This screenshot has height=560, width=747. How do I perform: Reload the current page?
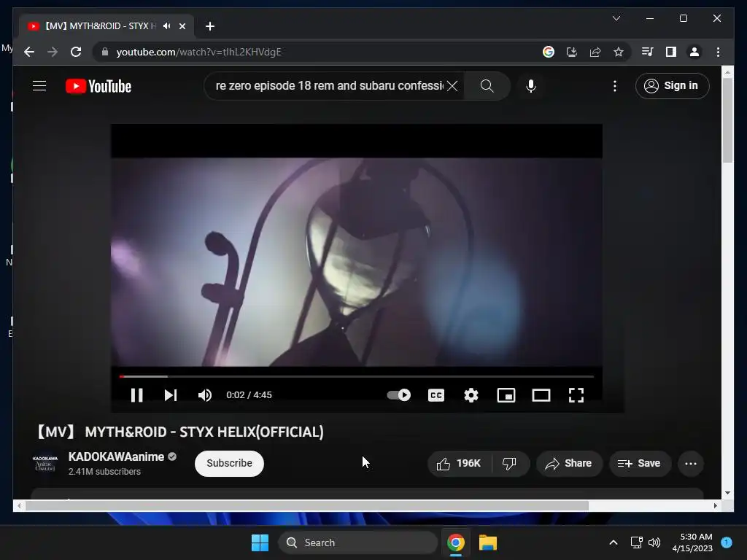click(76, 52)
